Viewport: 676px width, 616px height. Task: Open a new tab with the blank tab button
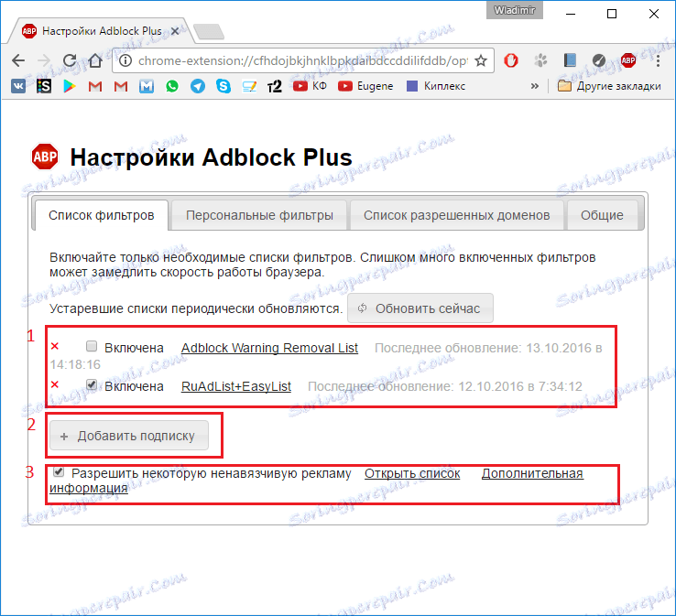coord(209,31)
